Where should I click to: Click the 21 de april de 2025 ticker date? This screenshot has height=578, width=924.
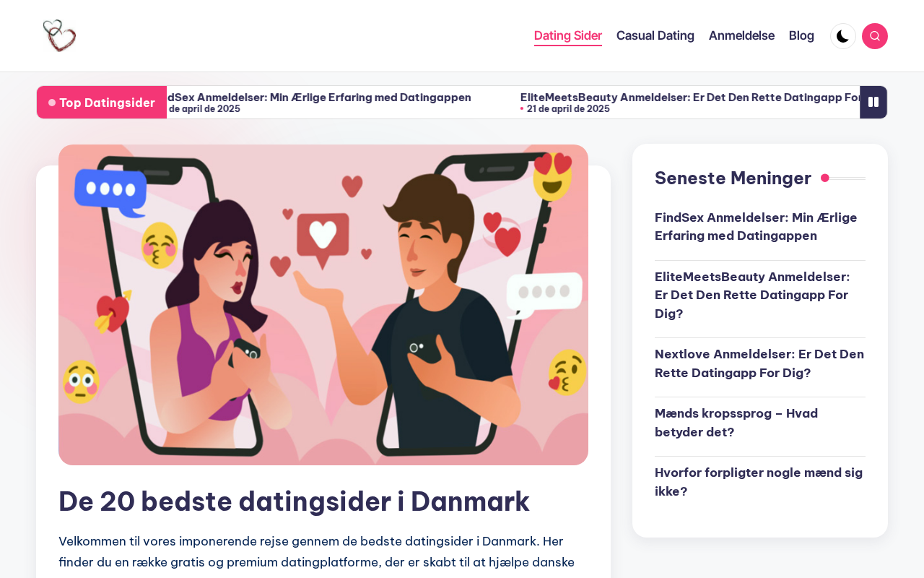pyautogui.click(x=568, y=109)
